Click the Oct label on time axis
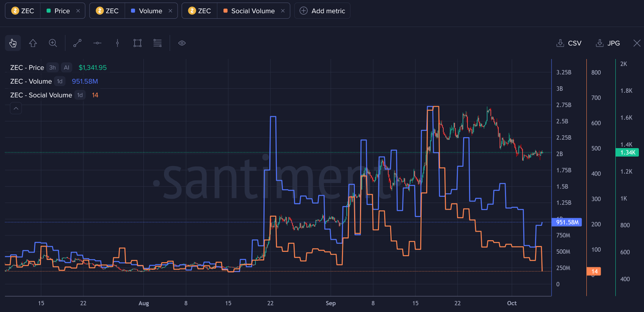This screenshot has height=312, width=644. [x=511, y=303]
